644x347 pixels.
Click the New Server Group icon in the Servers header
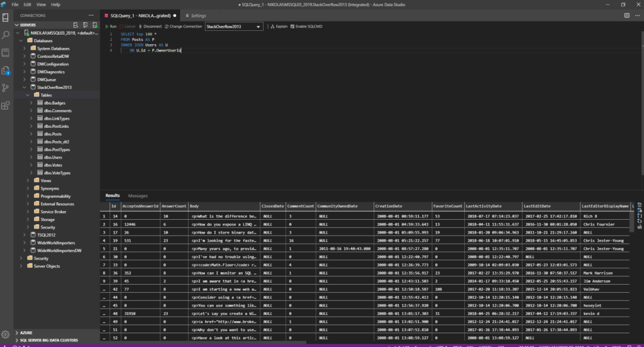click(85, 25)
